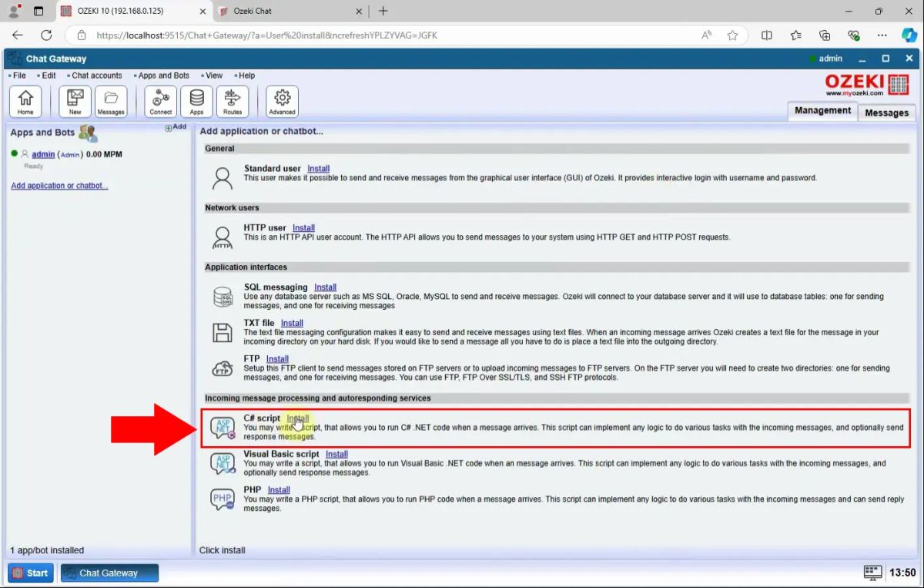Open the Edit menu
Viewport: 924px width, 588px height.
pos(49,76)
